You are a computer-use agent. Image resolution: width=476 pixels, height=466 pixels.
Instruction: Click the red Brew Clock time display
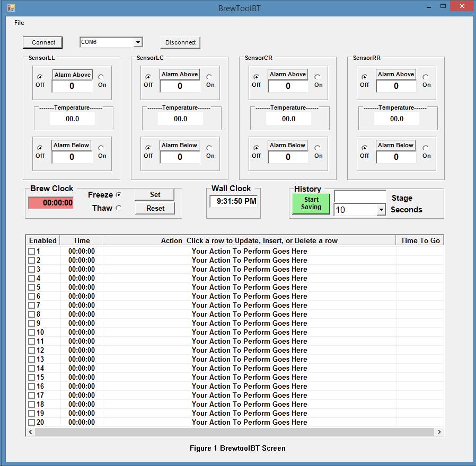point(51,203)
